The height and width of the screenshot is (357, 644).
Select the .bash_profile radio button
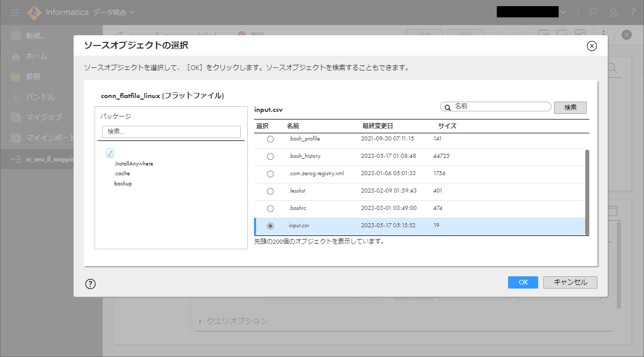pyautogui.click(x=270, y=138)
